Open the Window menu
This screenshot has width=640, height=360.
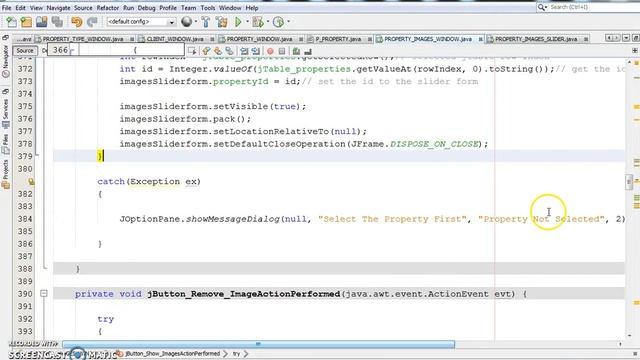click(x=230, y=8)
